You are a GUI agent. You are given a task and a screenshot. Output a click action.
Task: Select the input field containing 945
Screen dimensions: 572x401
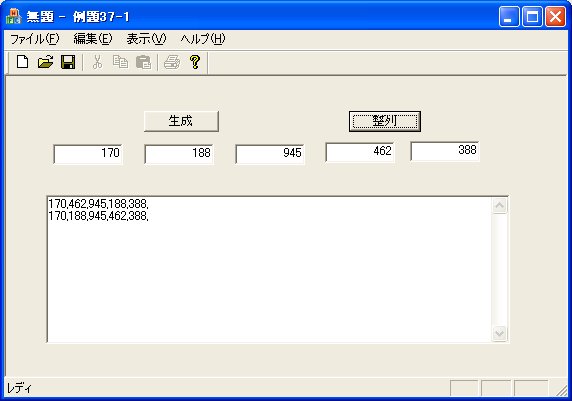pos(270,154)
